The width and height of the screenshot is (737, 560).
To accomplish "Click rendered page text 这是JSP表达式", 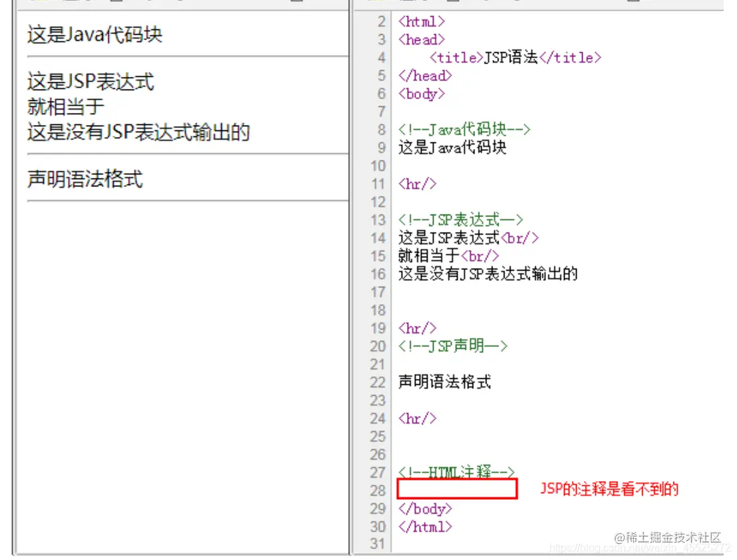I will [x=90, y=82].
